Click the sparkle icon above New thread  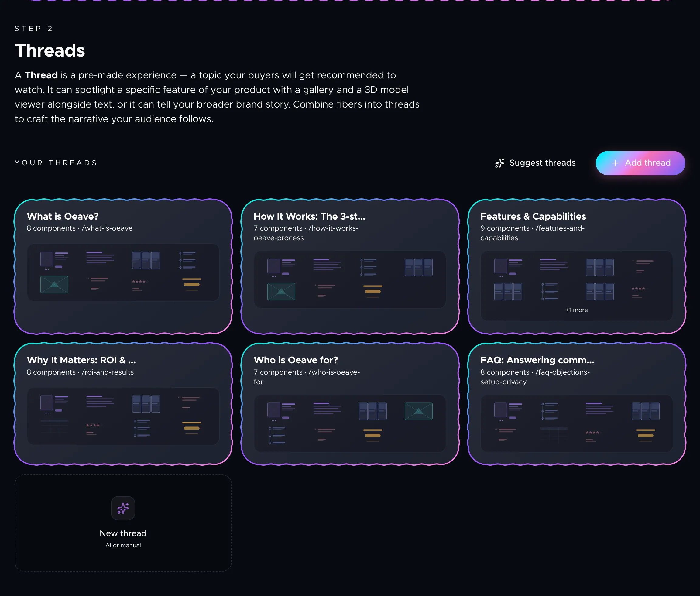tap(123, 508)
